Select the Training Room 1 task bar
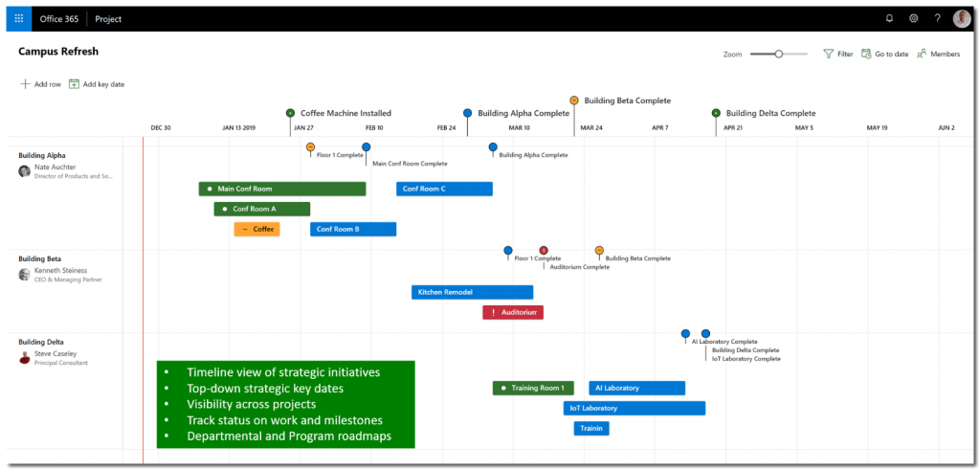Viewport: 980px width, 470px height. tap(533, 388)
